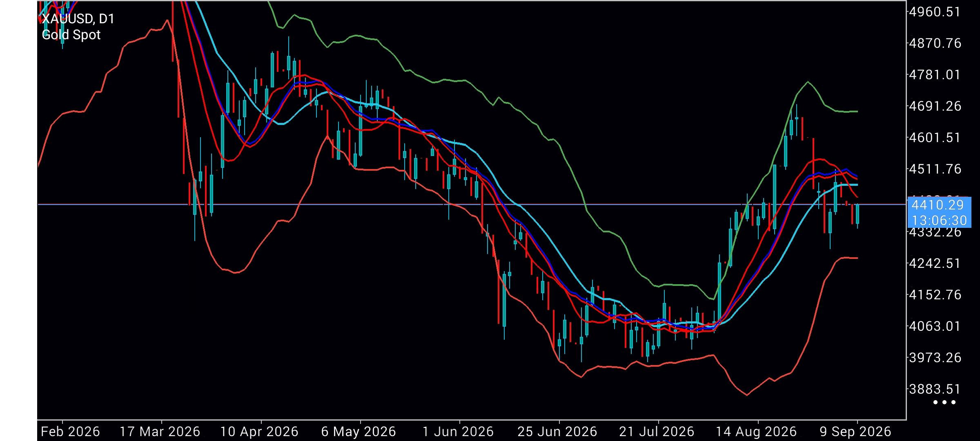980x441 pixels.
Task: Click the 4781.01 price axis label
Action: click(935, 75)
